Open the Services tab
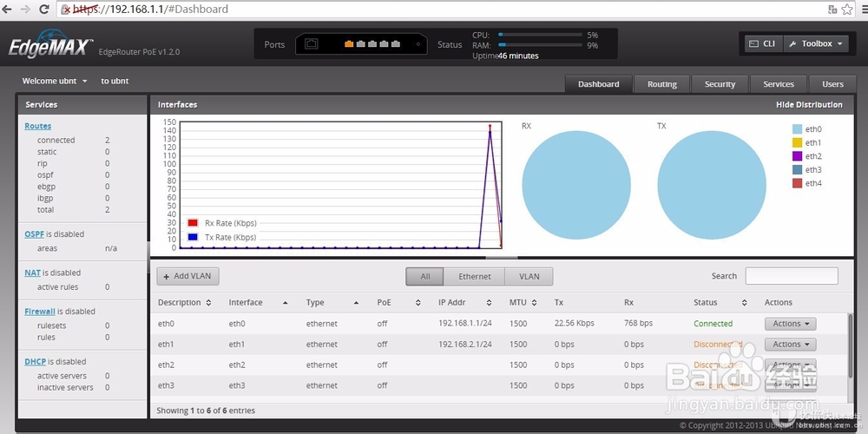The height and width of the screenshot is (434, 868). (779, 84)
